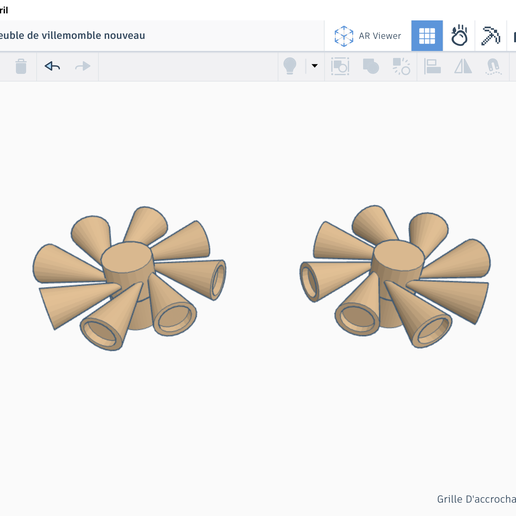Undo the last action

click(52, 66)
